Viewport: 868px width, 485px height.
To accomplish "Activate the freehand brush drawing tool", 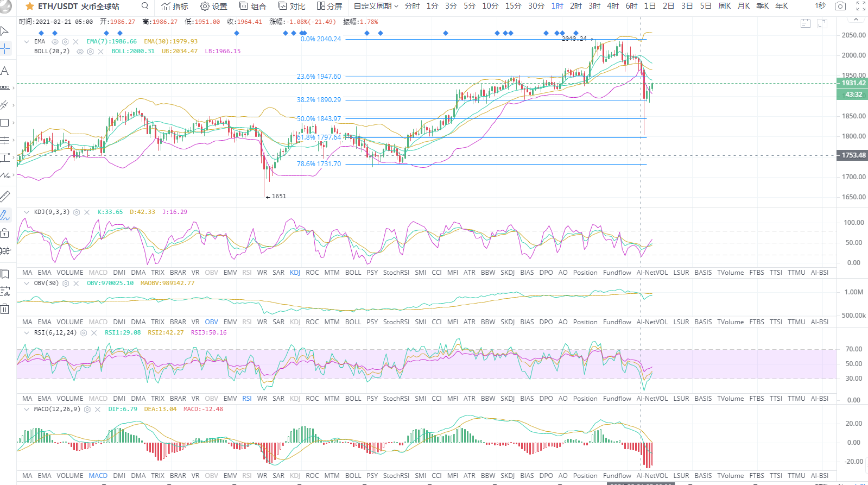I will click(5, 215).
